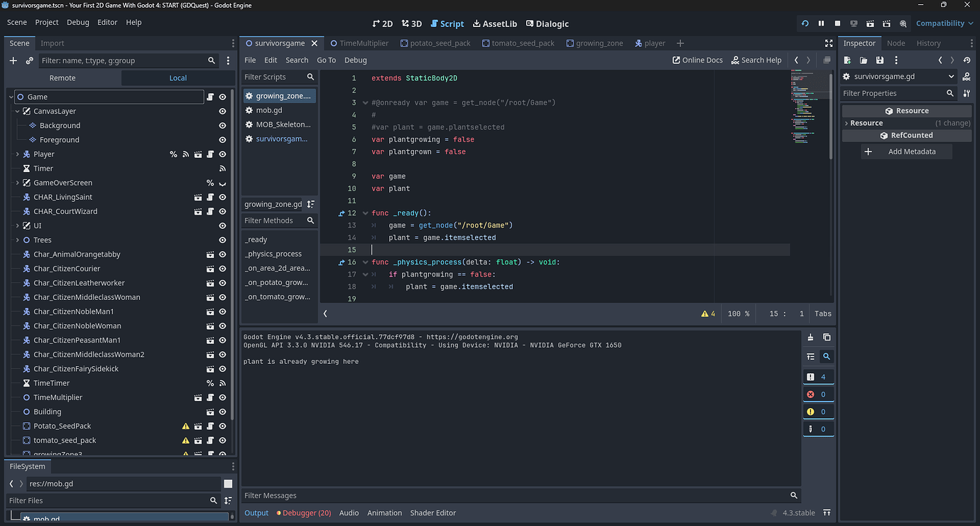This screenshot has width=980, height=526.
Task: Copy the Output log contents
Action: pyautogui.click(x=827, y=337)
